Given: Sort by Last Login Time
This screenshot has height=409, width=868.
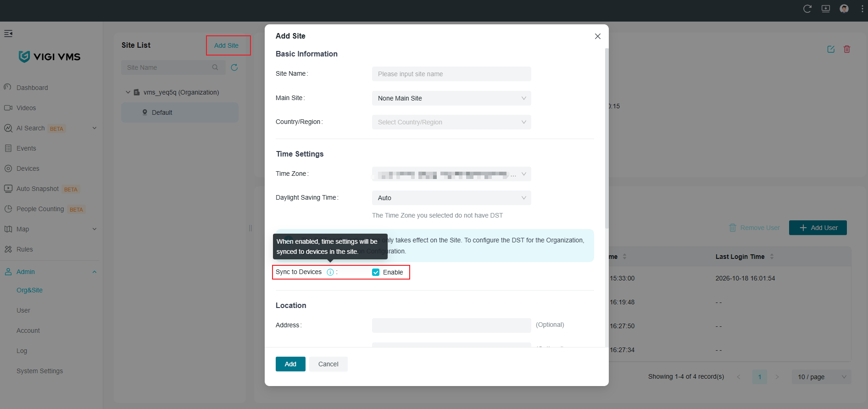Looking at the screenshot, I should [x=772, y=257].
